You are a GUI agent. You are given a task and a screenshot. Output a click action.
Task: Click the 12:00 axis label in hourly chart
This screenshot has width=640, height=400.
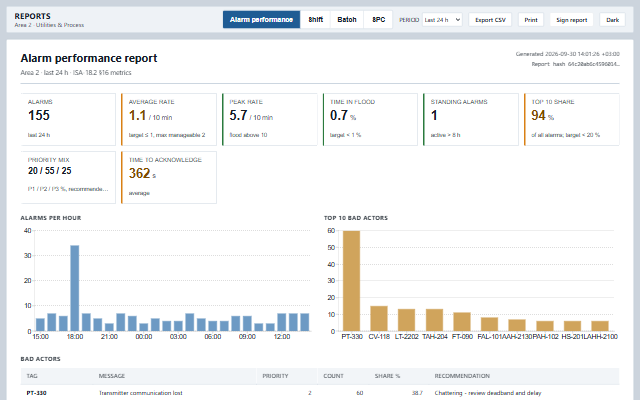282,337
